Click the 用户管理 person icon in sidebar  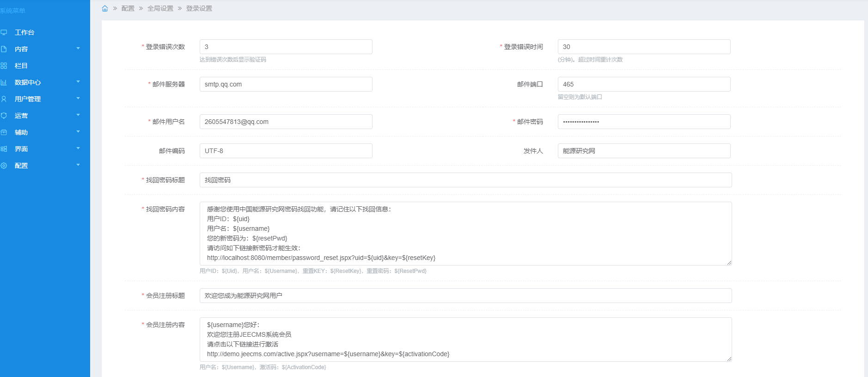4,99
